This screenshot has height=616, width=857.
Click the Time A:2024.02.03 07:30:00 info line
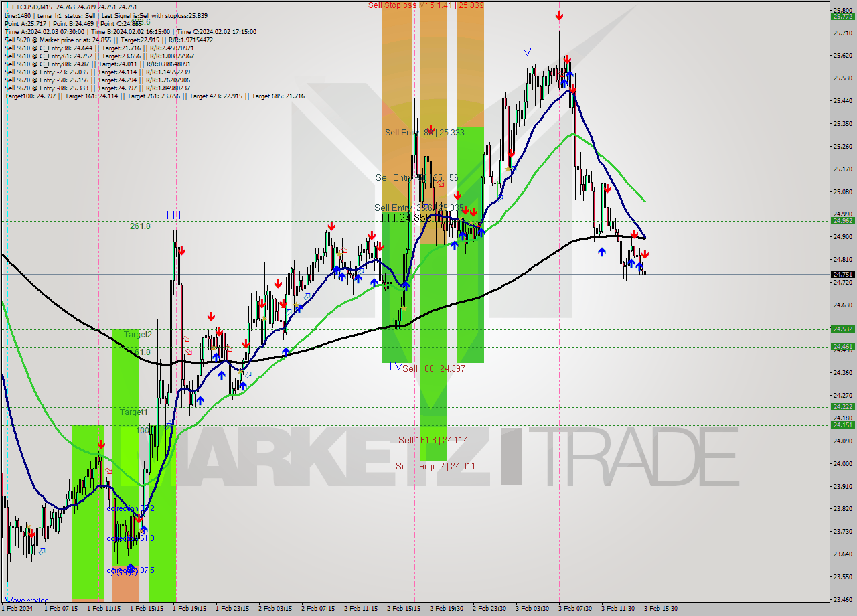(131, 31)
